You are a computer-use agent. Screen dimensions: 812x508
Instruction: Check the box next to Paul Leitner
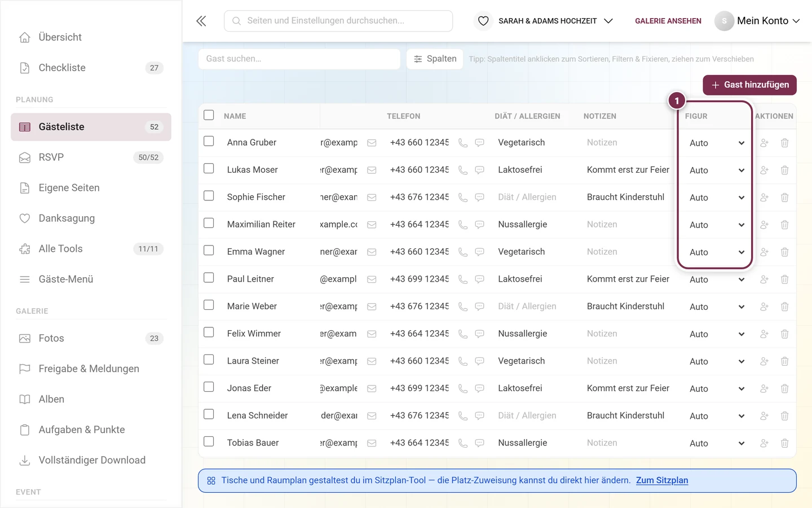tap(209, 278)
